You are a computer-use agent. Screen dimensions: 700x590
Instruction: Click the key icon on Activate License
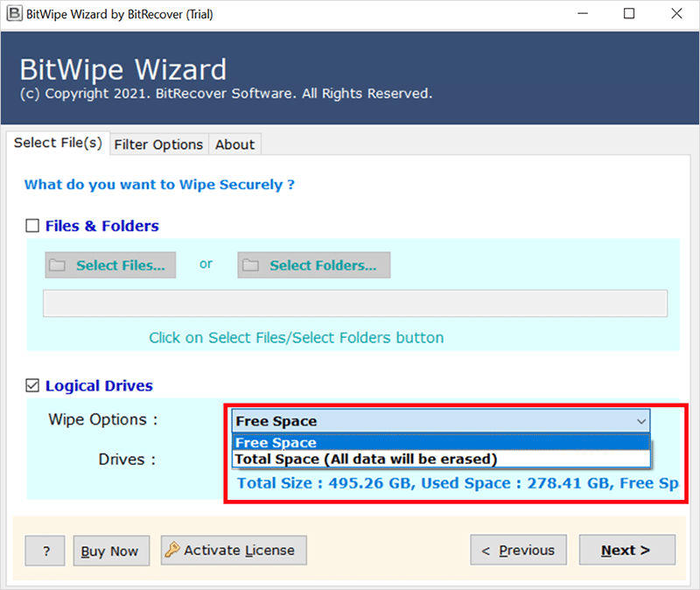pos(171,550)
